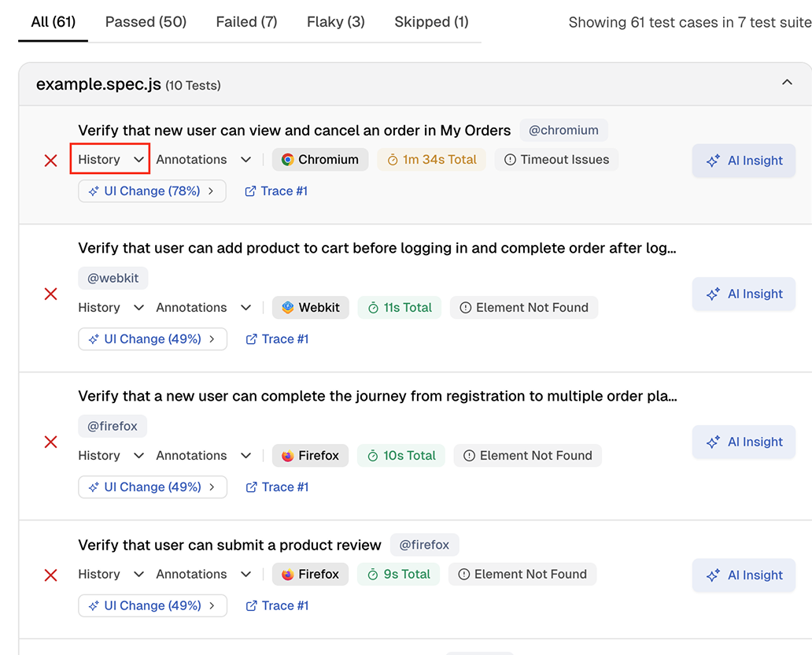Expand Annotations for the add-to-cart webkit test
This screenshot has height=655, width=812.
pyautogui.click(x=204, y=307)
